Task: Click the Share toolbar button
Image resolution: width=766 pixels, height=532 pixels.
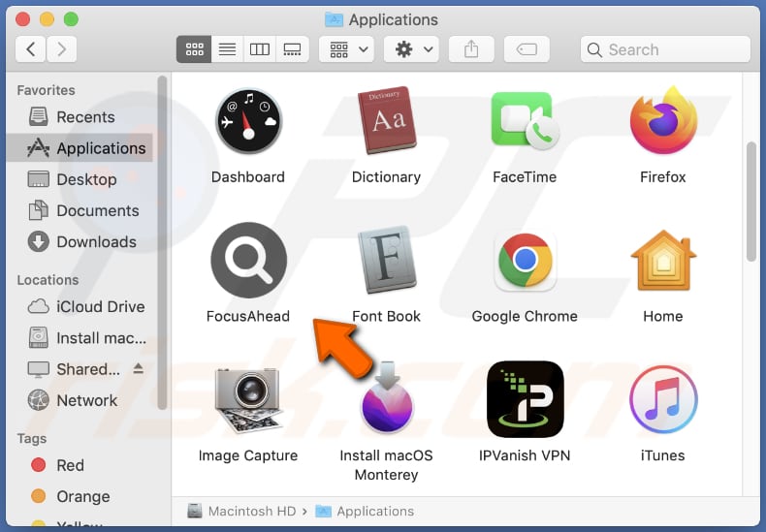Action: pos(471,49)
